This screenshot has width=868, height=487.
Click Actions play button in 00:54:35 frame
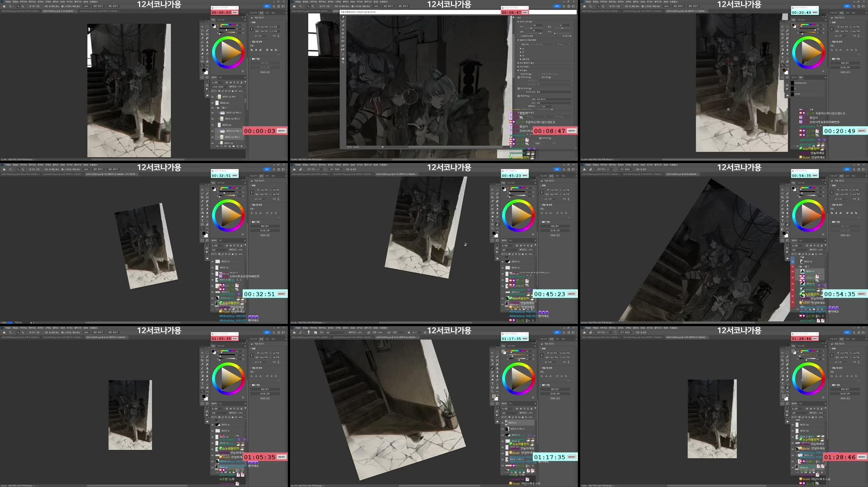click(788, 259)
